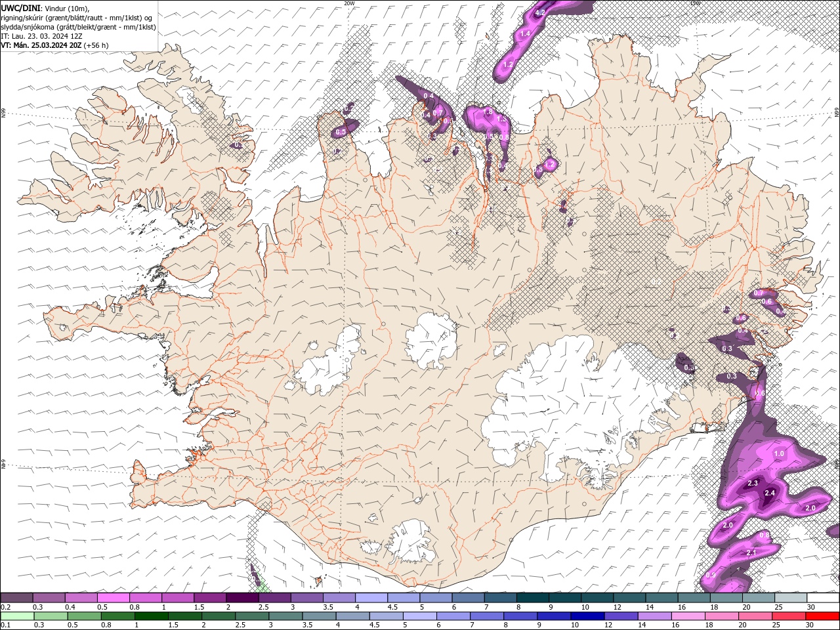Click the pink 20 swatch in bottom legend row
Screen dimensions: 840x630
[755, 616]
